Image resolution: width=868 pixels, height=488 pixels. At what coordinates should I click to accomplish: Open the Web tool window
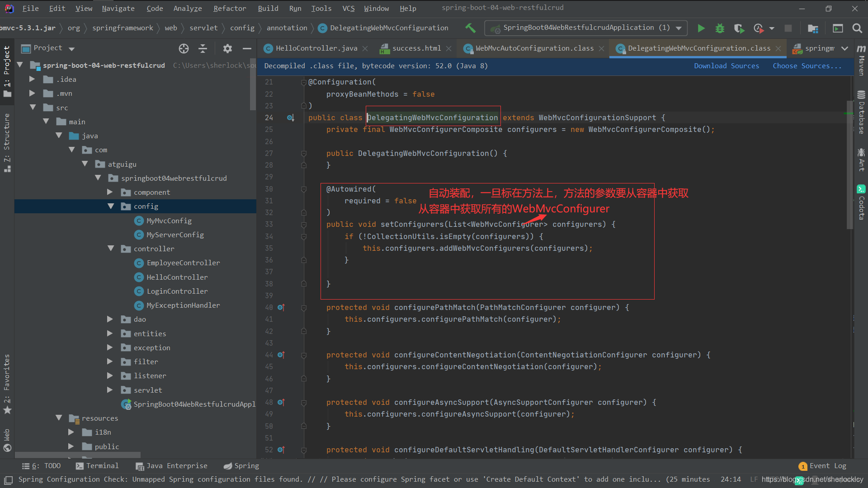tap(7, 441)
